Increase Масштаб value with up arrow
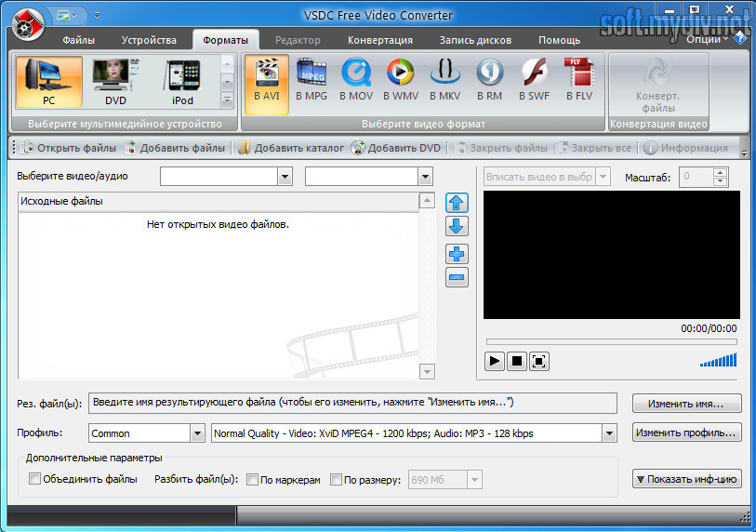Screen dimensions: 756x532 pos(720,173)
